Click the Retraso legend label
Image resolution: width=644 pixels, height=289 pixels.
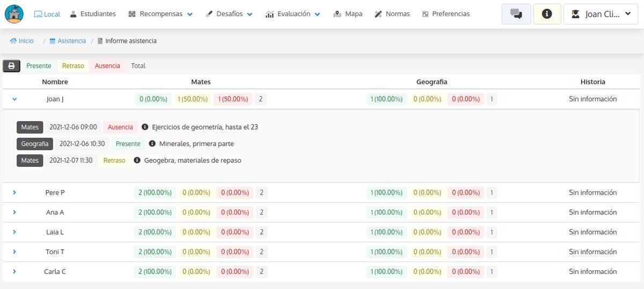73,66
